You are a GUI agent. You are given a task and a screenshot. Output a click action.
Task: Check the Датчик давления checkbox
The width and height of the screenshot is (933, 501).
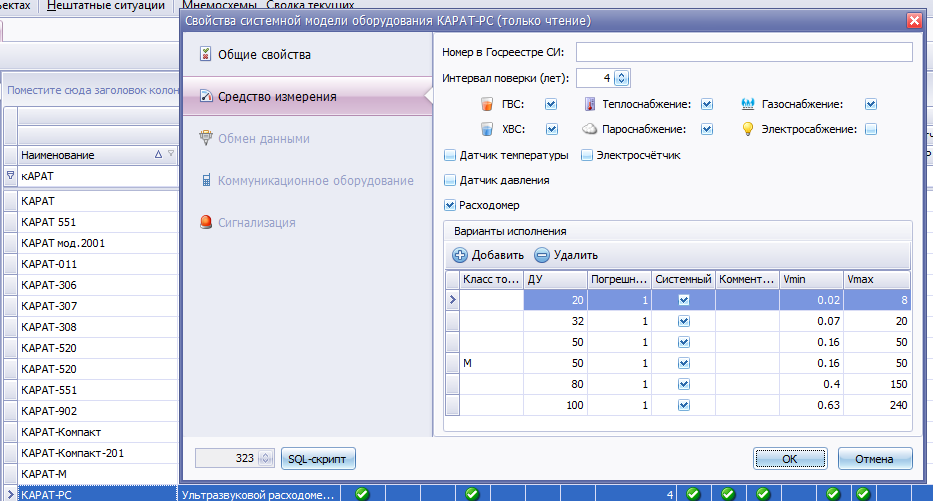point(450,180)
